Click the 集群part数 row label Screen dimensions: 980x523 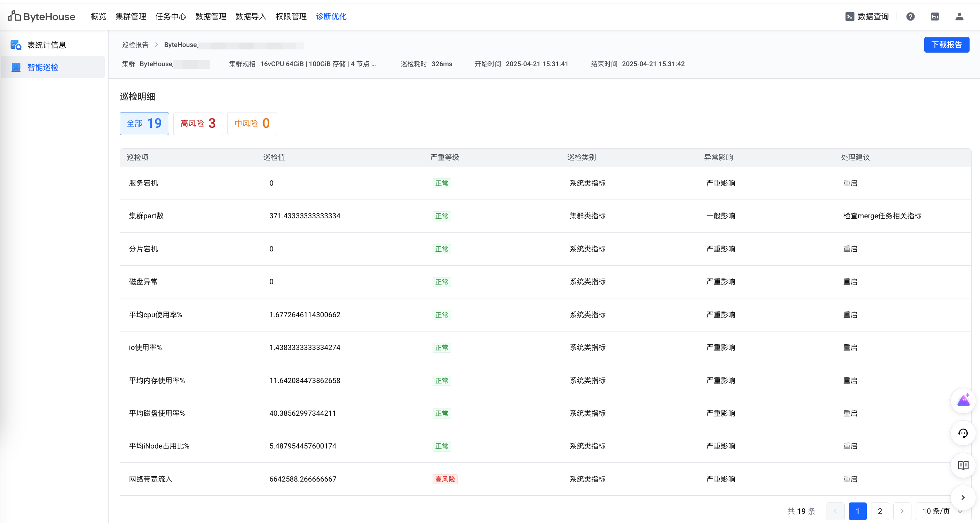pyautogui.click(x=146, y=216)
